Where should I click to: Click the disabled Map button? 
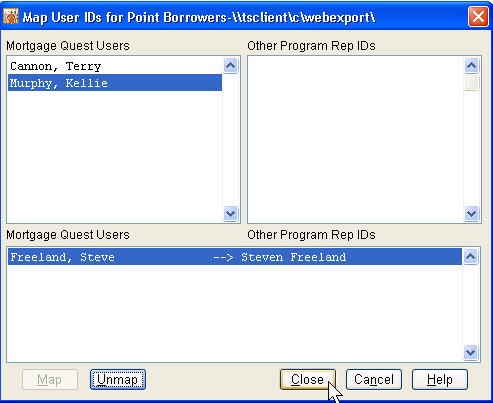(50, 379)
